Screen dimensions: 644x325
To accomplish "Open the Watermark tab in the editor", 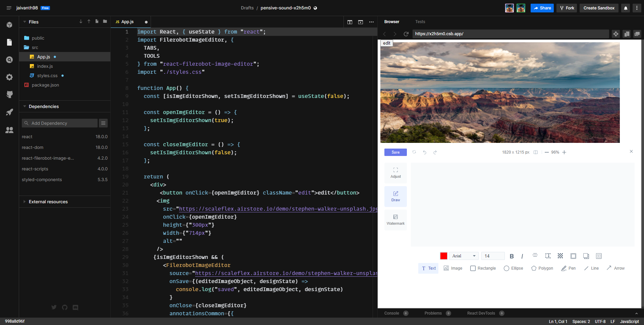I will click(395, 220).
